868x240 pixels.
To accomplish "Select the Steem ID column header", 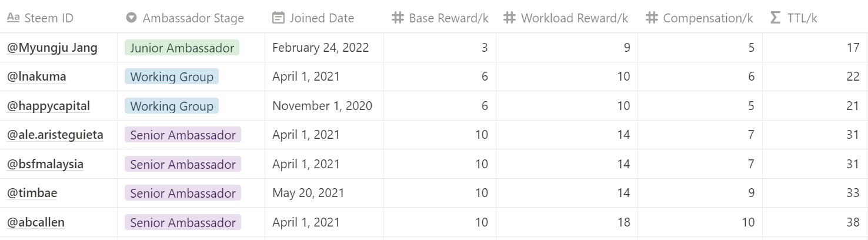I will [x=49, y=18].
